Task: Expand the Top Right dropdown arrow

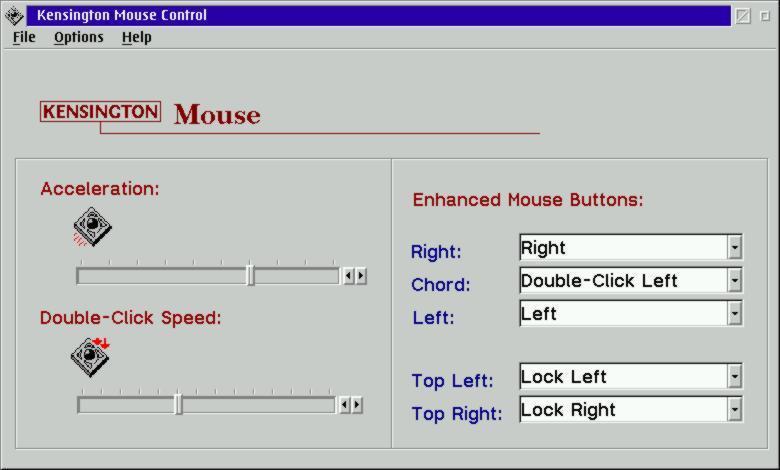Action: pyautogui.click(x=735, y=410)
